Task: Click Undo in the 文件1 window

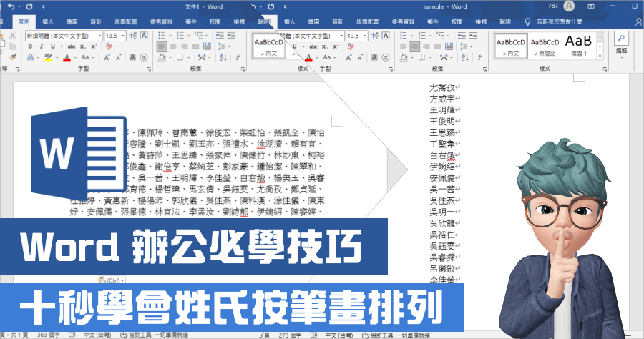Action: tap(11, 6)
